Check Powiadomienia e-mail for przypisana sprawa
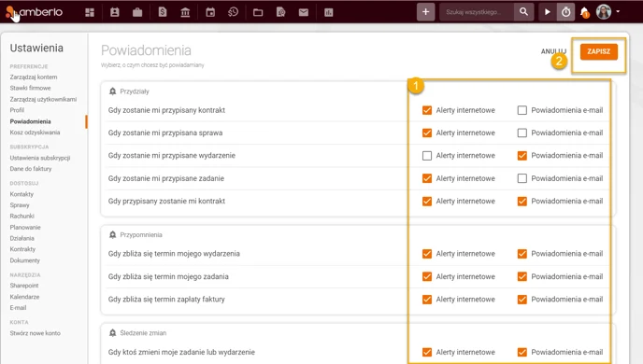This screenshot has width=643, height=364. click(522, 133)
